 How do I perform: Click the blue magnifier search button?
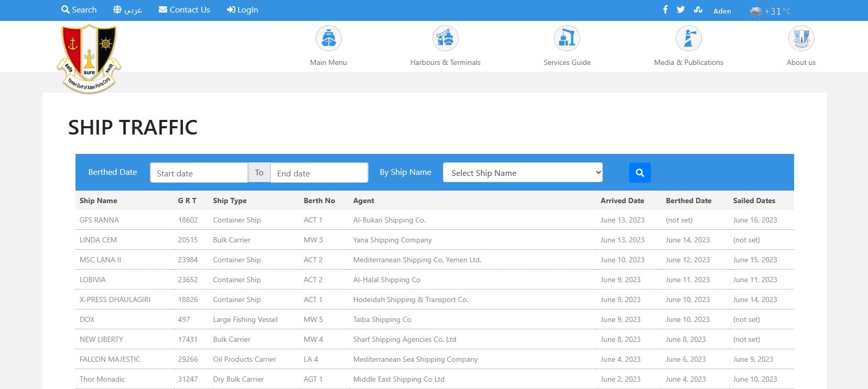coord(639,173)
